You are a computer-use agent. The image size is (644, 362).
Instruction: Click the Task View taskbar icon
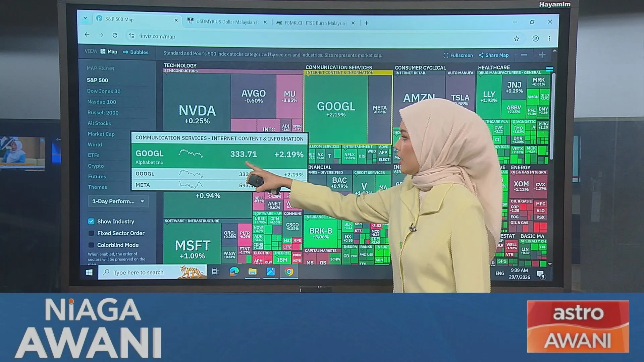click(x=215, y=271)
